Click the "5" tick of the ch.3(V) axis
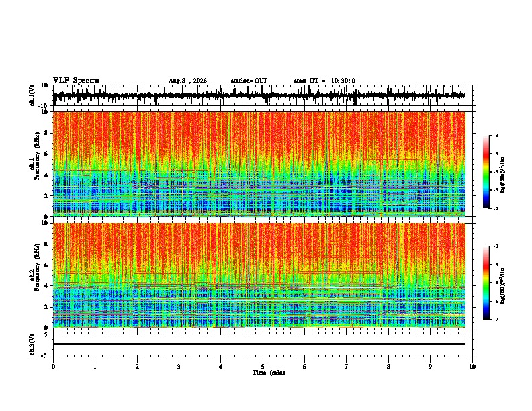This screenshot has width=532, height=411. 46,334
